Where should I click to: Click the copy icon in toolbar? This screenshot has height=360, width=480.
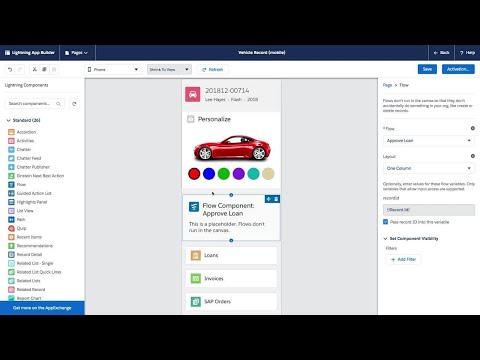44,69
